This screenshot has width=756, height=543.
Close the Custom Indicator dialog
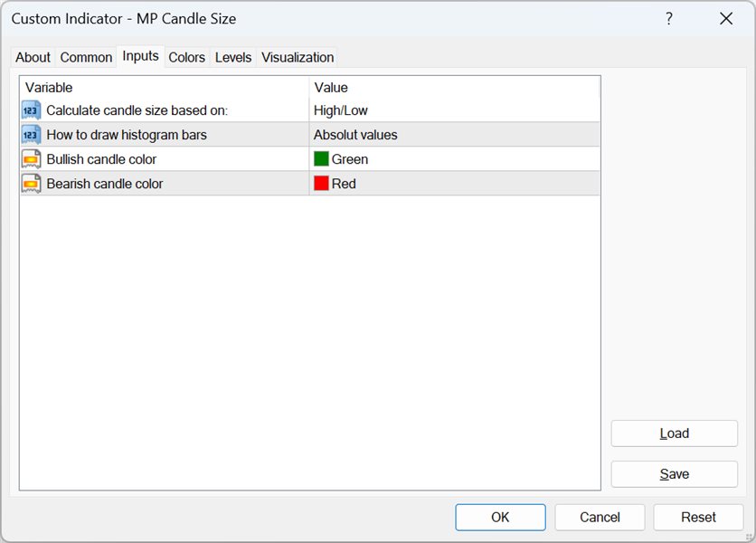click(x=725, y=19)
